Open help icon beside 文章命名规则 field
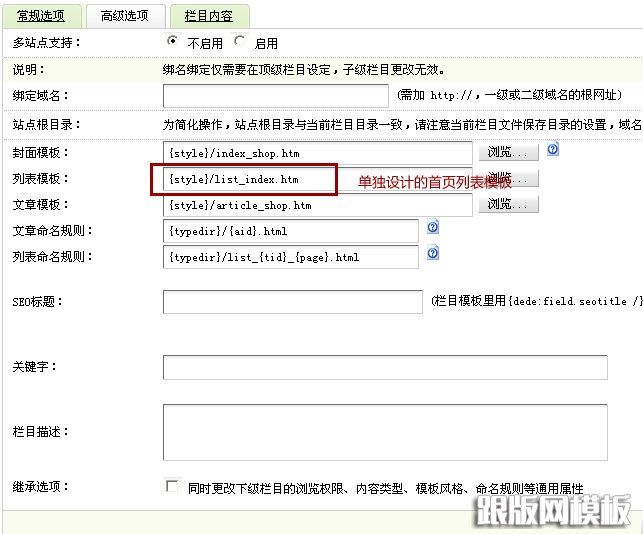The width and height of the screenshot is (643, 534). 433,226
